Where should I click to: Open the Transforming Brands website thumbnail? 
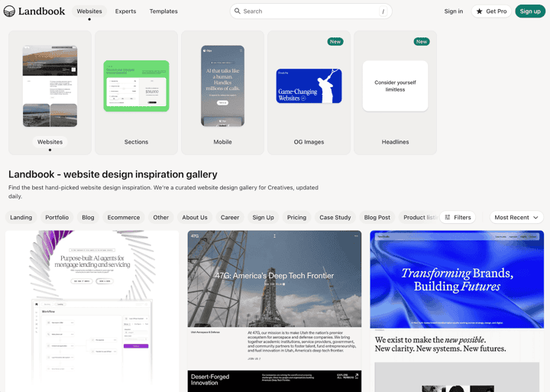coord(457,311)
